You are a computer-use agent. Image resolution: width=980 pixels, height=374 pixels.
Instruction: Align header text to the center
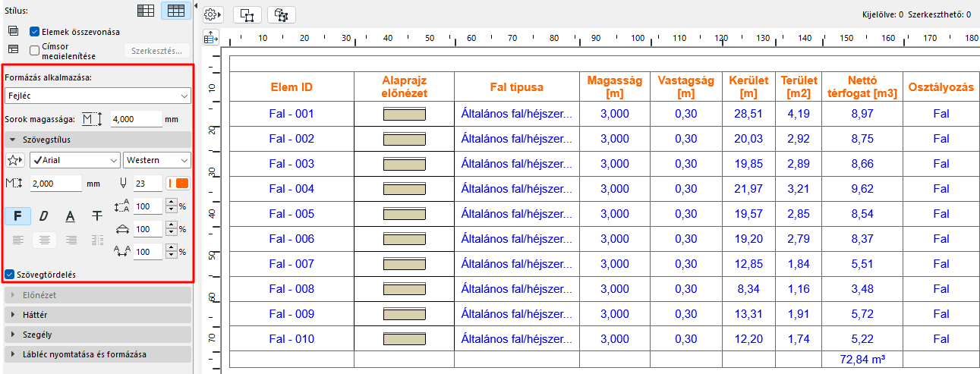(44, 240)
